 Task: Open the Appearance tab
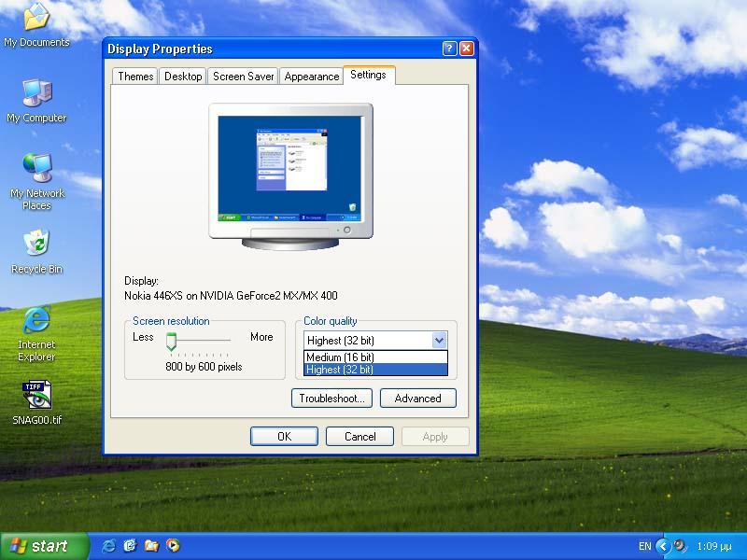(312, 77)
